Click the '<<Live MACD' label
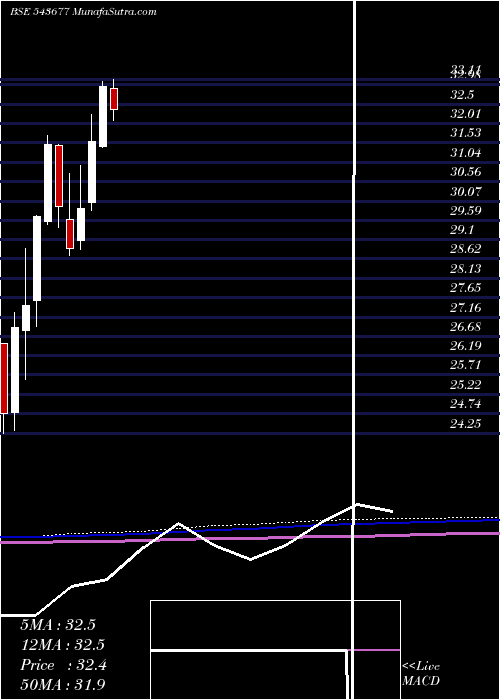The image size is (500, 700). coord(421,674)
